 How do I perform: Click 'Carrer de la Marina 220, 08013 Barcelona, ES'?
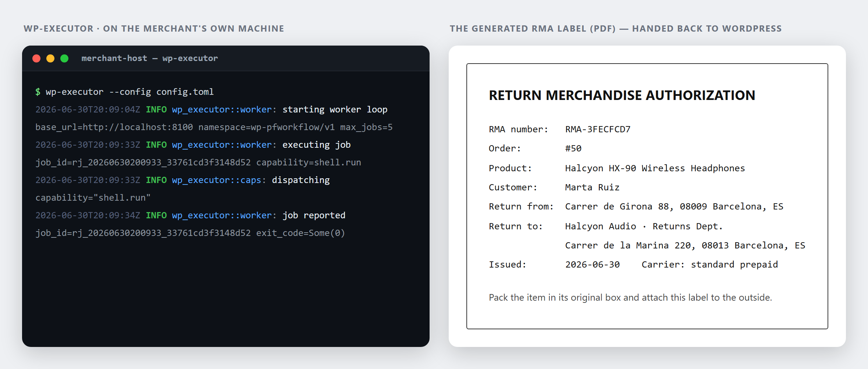click(685, 246)
